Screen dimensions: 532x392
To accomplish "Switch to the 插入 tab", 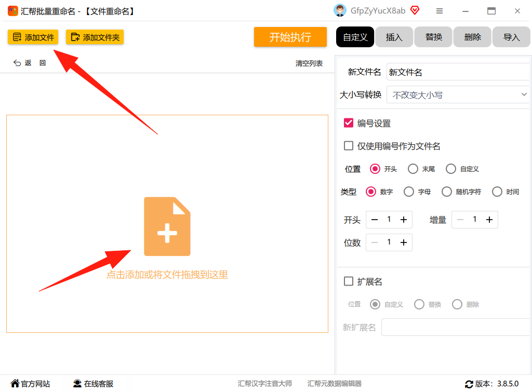I will tap(394, 37).
